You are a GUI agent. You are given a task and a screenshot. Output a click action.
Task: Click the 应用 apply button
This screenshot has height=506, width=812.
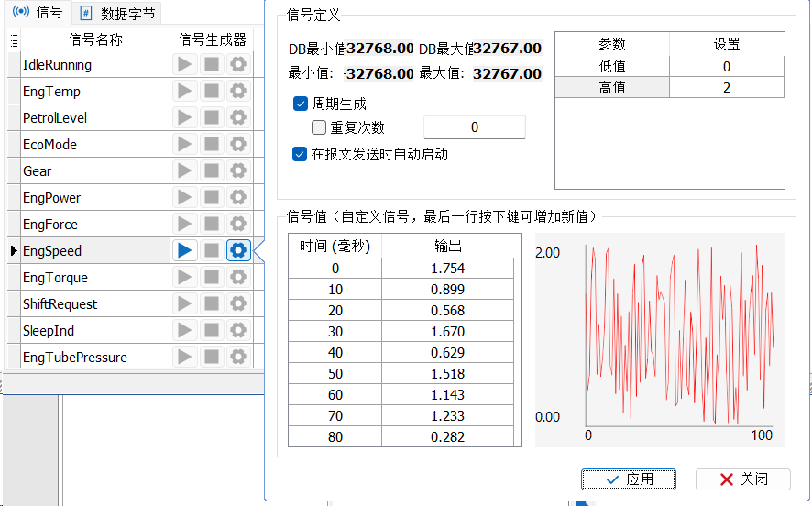click(629, 479)
